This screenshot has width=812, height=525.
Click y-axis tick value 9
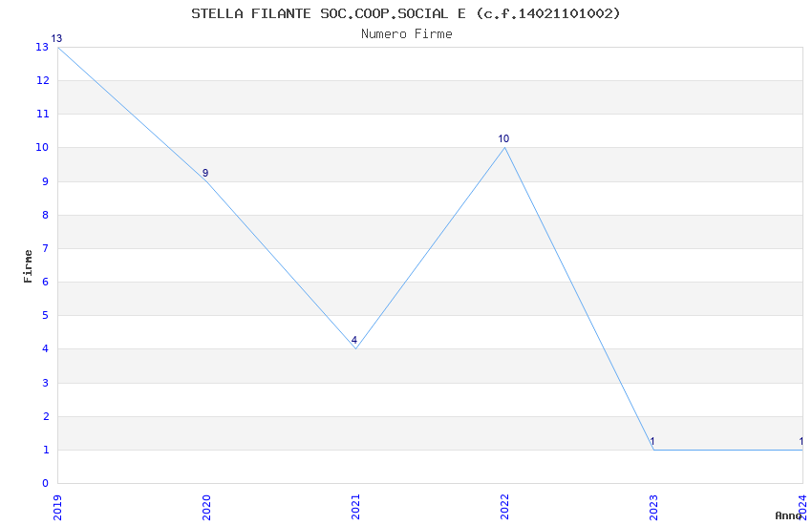(46, 181)
